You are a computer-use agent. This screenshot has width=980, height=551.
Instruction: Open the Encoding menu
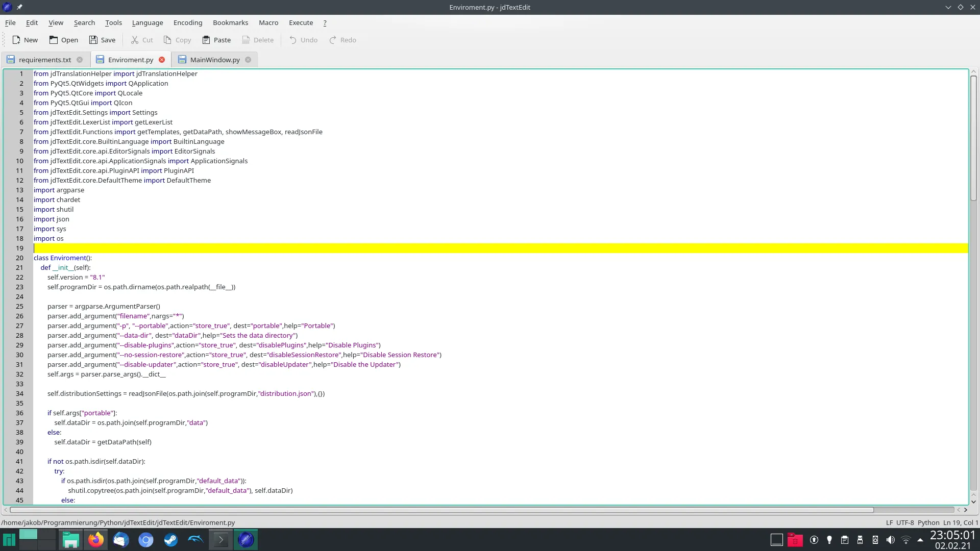pyautogui.click(x=188, y=22)
